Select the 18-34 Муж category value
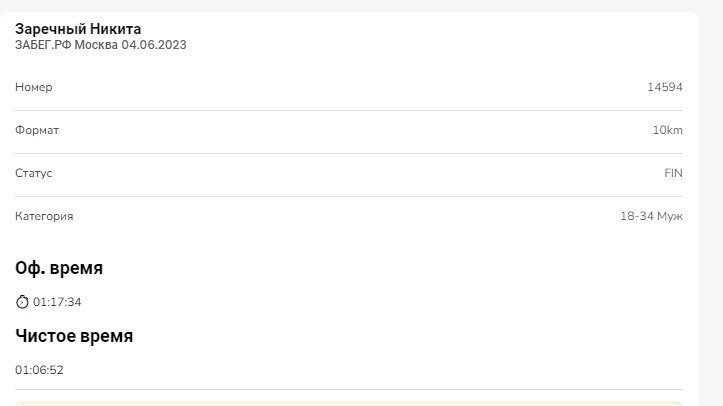Viewport: 723px width, 406px height. coord(652,216)
